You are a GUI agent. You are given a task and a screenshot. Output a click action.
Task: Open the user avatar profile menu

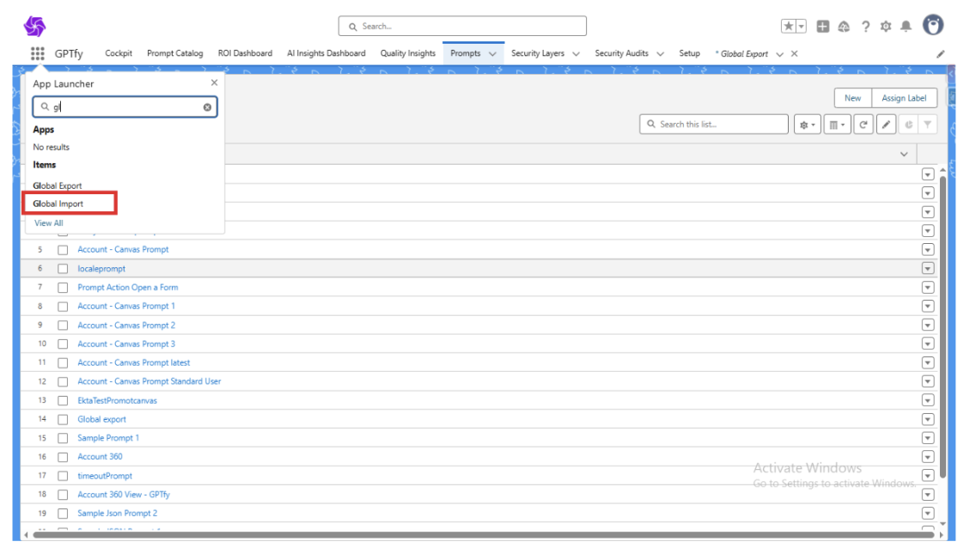(933, 25)
